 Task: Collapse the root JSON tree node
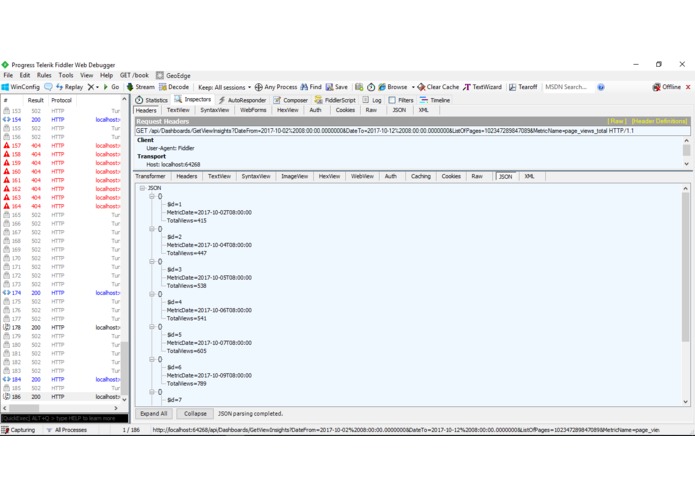[x=142, y=188]
